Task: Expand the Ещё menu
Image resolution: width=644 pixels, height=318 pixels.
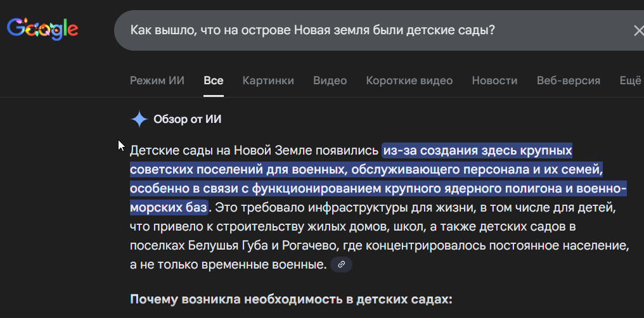Action: [631, 80]
